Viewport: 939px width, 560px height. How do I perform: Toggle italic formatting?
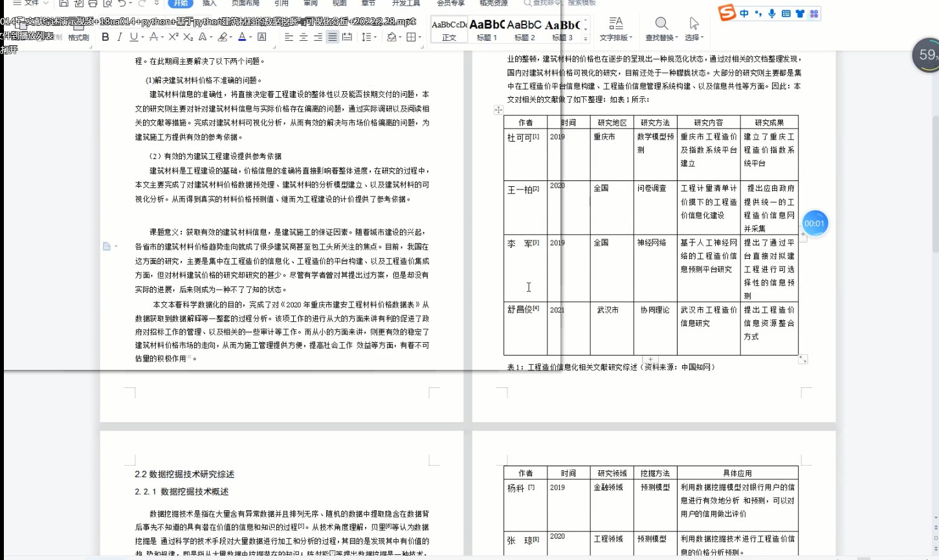click(120, 37)
